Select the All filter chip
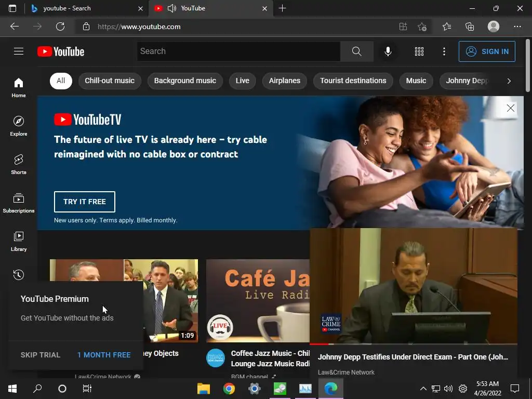The height and width of the screenshot is (399, 532). tap(61, 81)
